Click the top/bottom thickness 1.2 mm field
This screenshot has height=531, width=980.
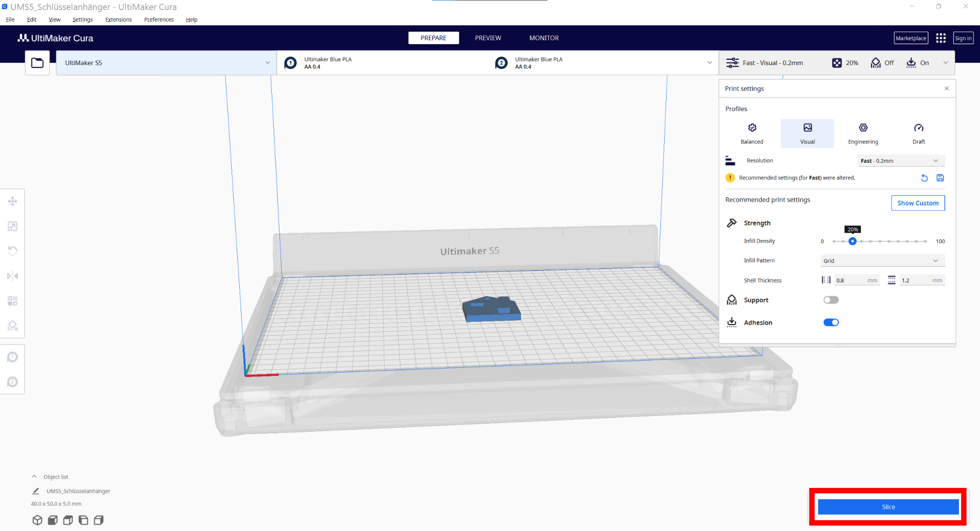[x=922, y=280]
